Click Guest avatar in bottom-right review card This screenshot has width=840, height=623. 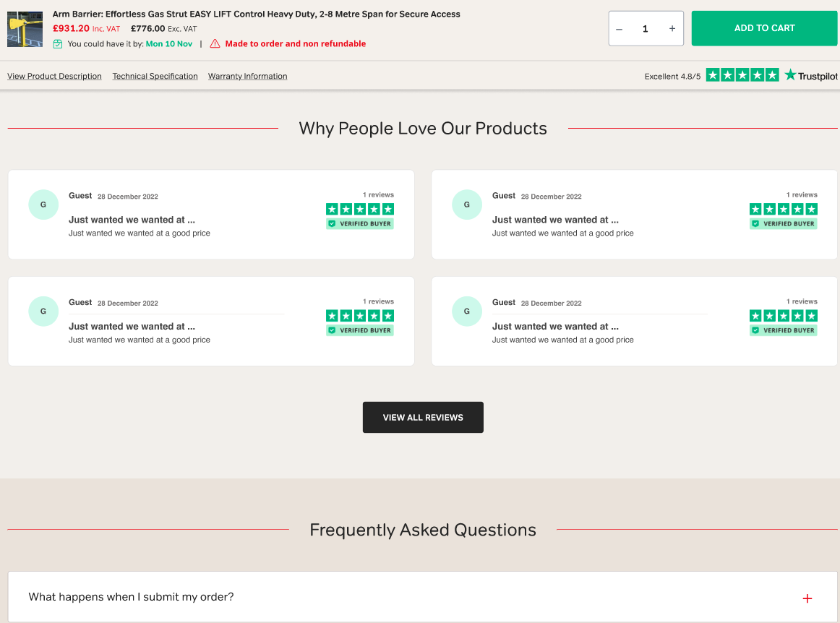pos(467,311)
